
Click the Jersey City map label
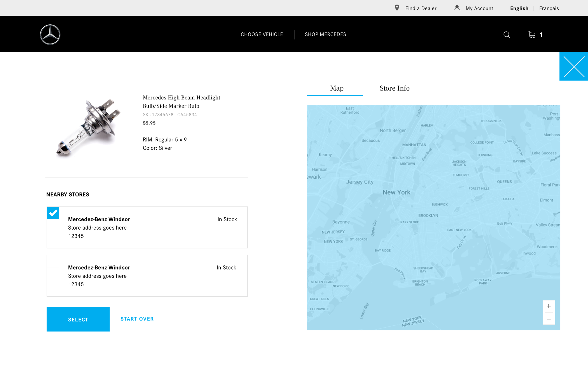[360, 182]
